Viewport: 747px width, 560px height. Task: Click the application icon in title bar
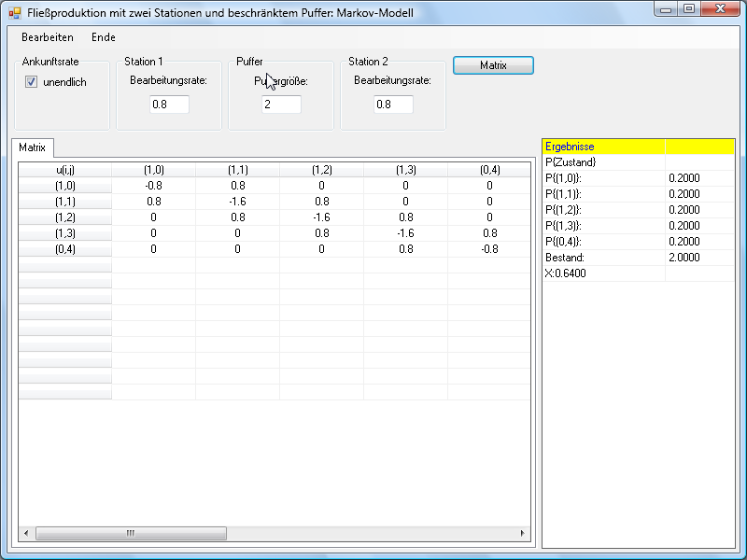[14, 12]
